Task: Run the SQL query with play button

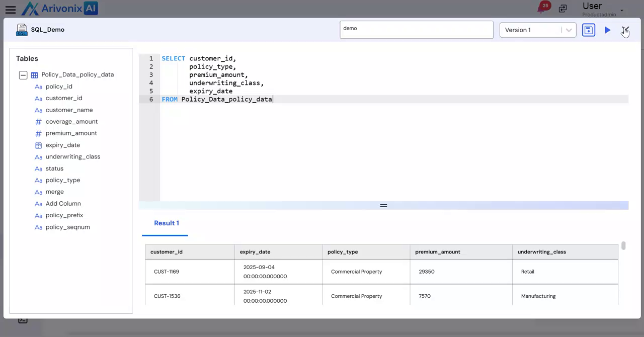Action: tap(607, 30)
